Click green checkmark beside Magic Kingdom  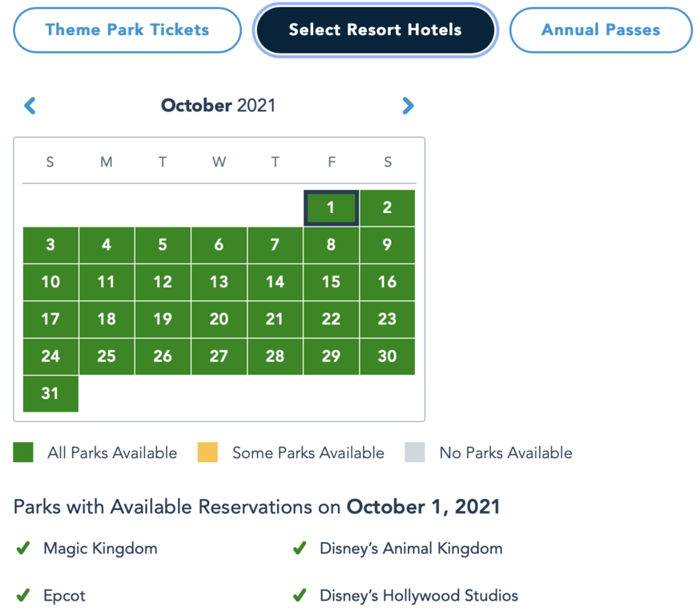pyautogui.click(x=23, y=549)
